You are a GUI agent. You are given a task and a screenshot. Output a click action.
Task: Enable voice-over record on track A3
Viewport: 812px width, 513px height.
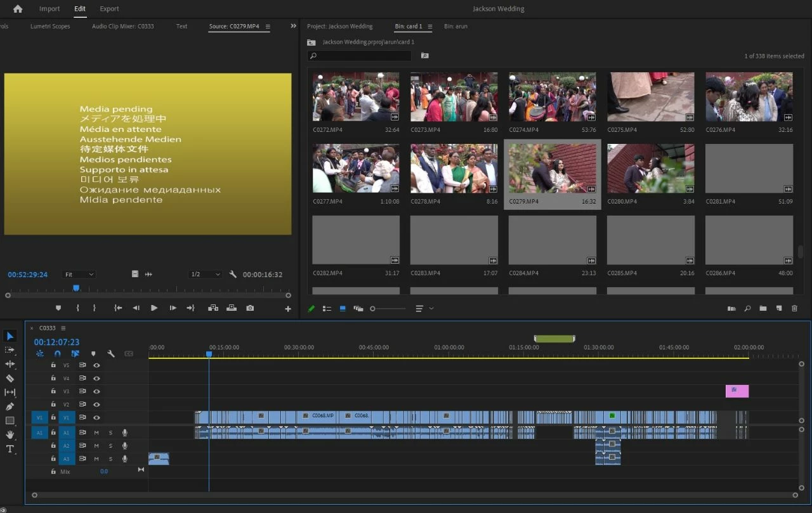(125, 458)
